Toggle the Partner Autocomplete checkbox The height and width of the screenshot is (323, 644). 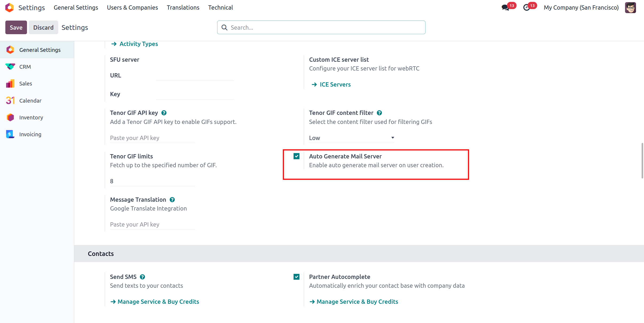(296, 277)
